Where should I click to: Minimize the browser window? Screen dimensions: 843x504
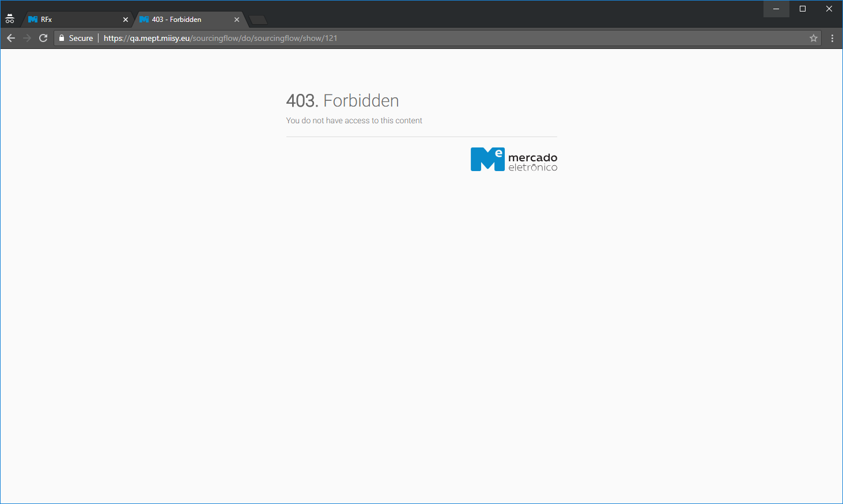[x=776, y=9]
